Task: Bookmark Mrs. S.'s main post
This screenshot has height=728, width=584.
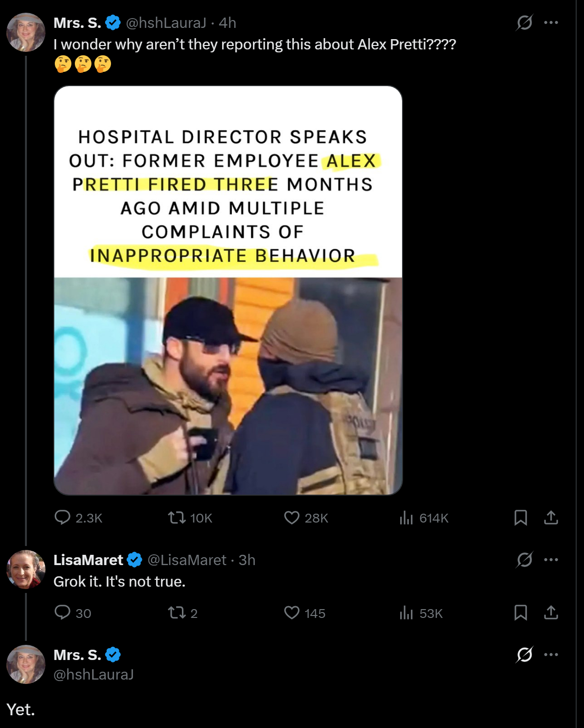Action: tap(520, 518)
